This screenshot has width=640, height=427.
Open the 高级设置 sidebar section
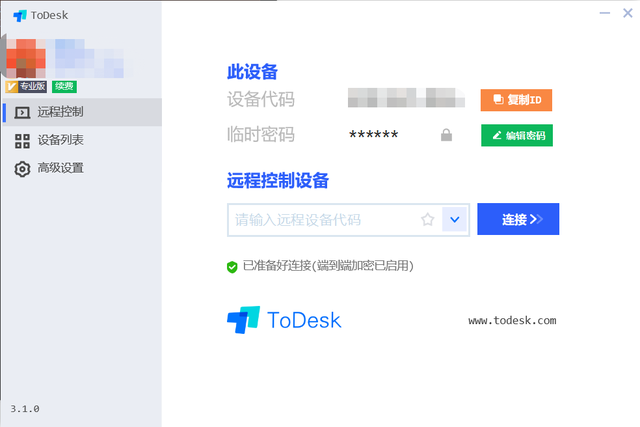point(82,168)
